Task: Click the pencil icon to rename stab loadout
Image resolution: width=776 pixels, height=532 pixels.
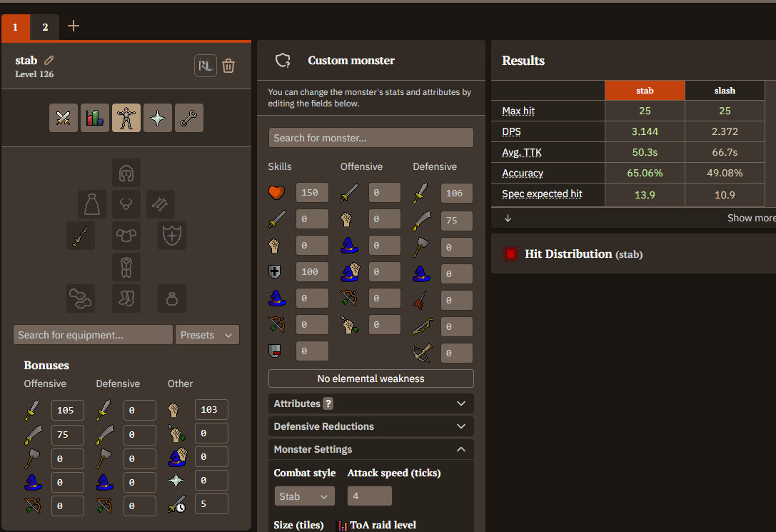Action: (49, 61)
